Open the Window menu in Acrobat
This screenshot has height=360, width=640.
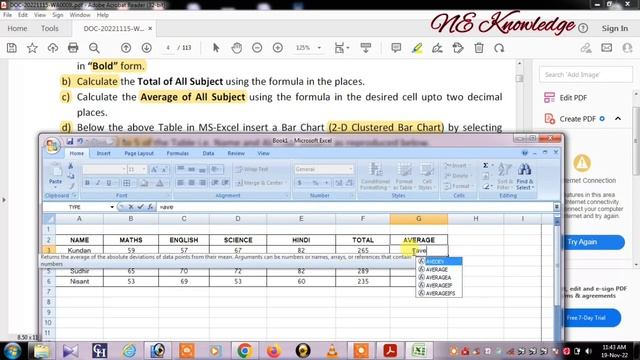coord(80,15)
